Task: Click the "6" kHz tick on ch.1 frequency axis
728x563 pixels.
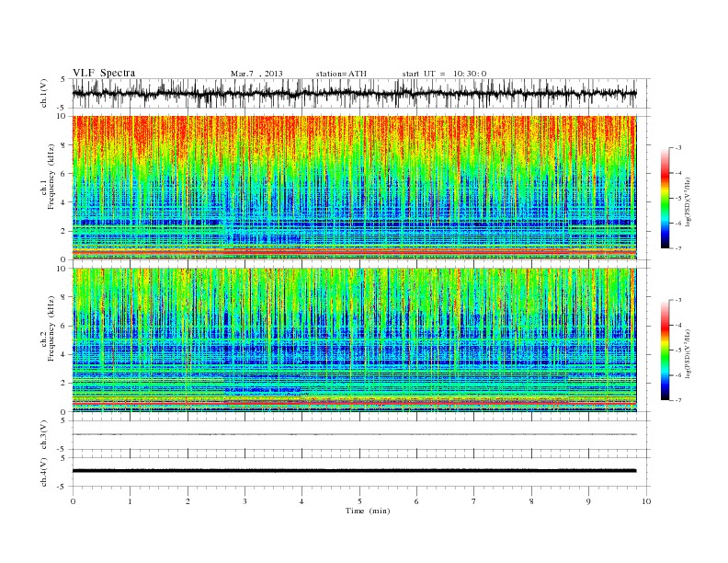Action: (64, 174)
